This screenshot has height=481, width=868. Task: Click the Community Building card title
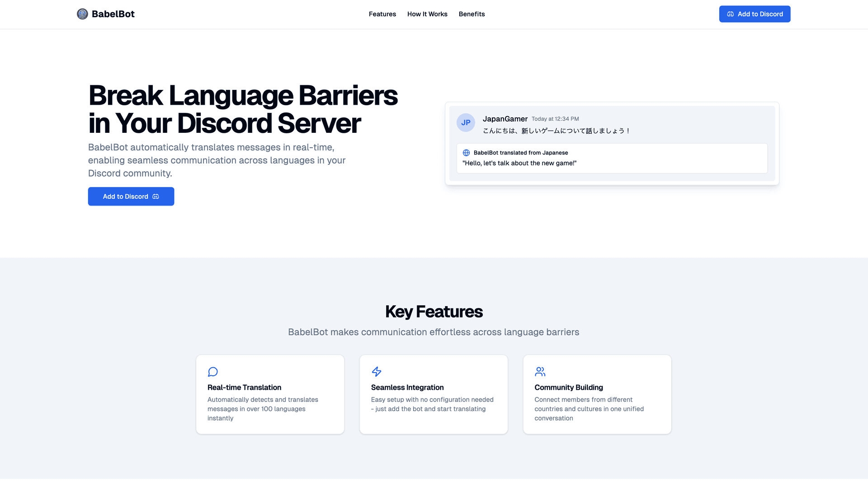pyautogui.click(x=569, y=388)
